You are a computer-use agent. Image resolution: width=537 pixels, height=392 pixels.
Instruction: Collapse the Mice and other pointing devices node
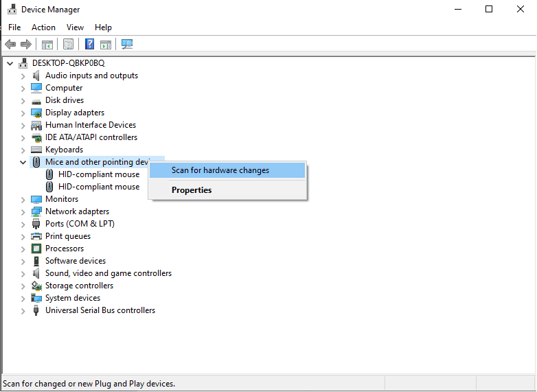(23, 162)
